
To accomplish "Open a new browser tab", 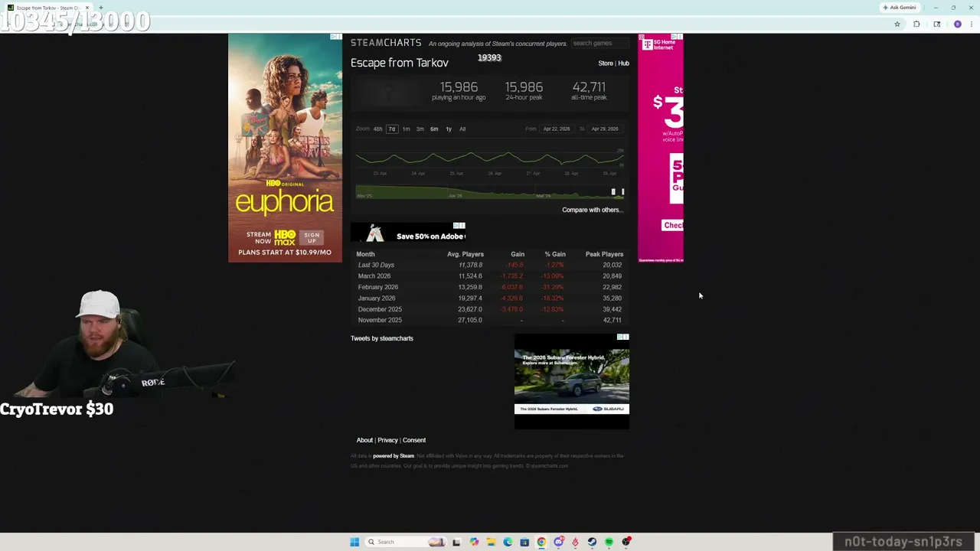I will pyautogui.click(x=100, y=8).
